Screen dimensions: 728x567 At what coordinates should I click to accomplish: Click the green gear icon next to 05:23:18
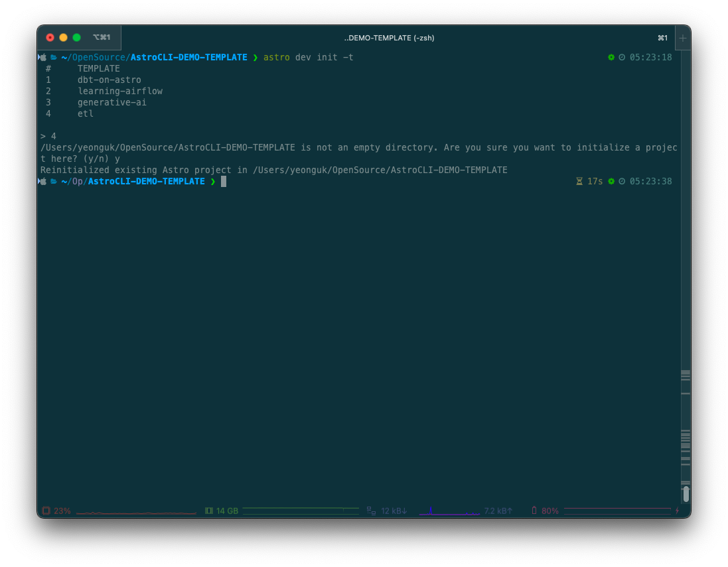pyautogui.click(x=611, y=57)
